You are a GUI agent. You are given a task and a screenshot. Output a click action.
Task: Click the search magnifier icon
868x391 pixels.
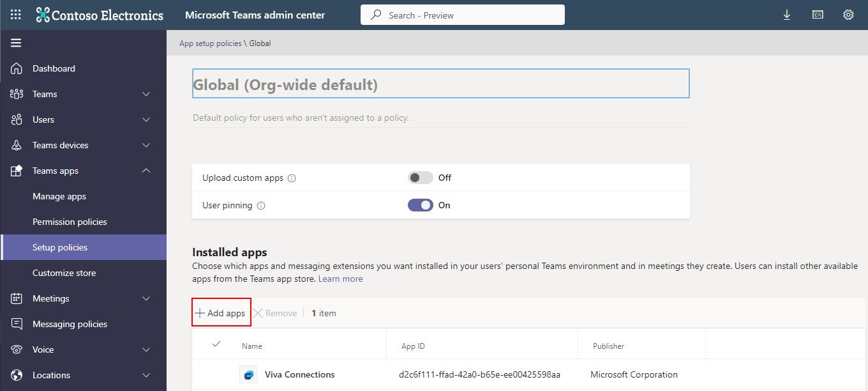377,15
